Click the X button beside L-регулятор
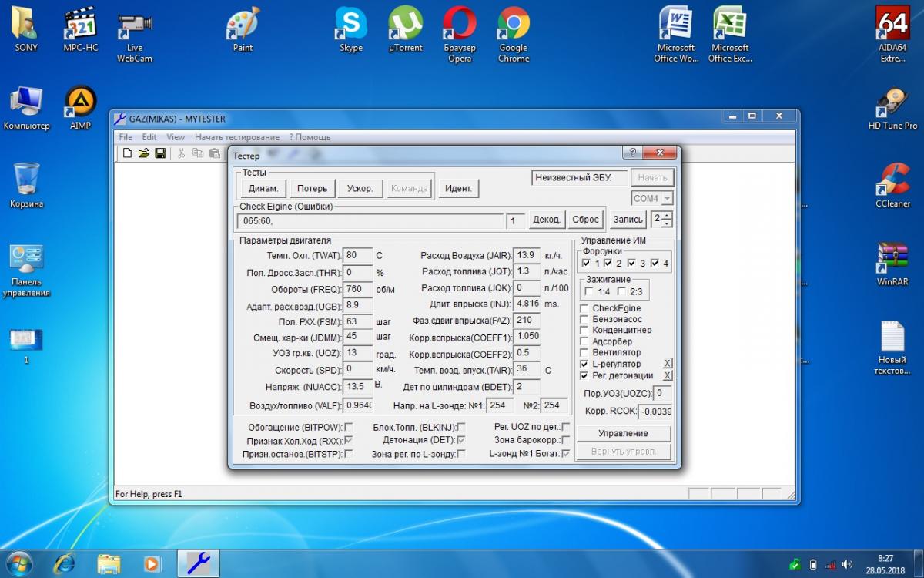 pos(668,364)
